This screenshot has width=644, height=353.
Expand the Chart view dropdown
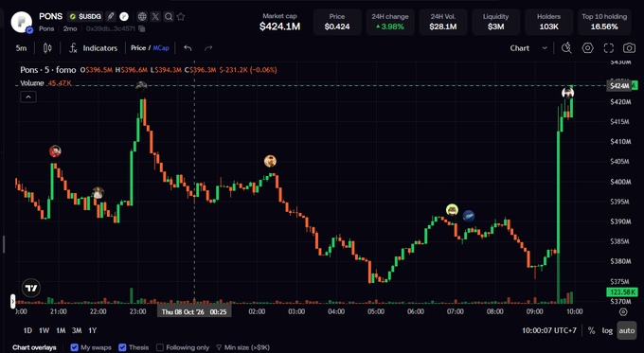tap(528, 48)
